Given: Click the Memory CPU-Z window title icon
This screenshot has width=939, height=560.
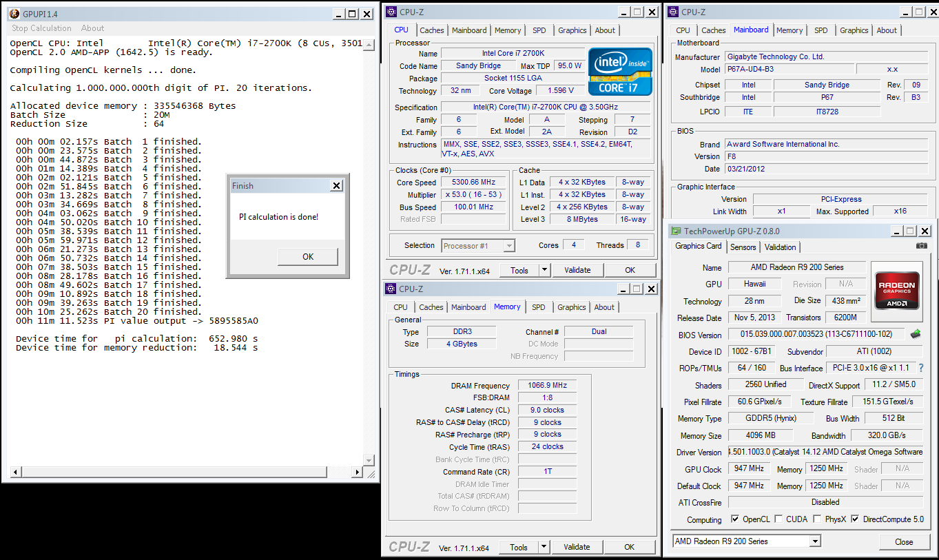Looking at the screenshot, I should (x=391, y=289).
